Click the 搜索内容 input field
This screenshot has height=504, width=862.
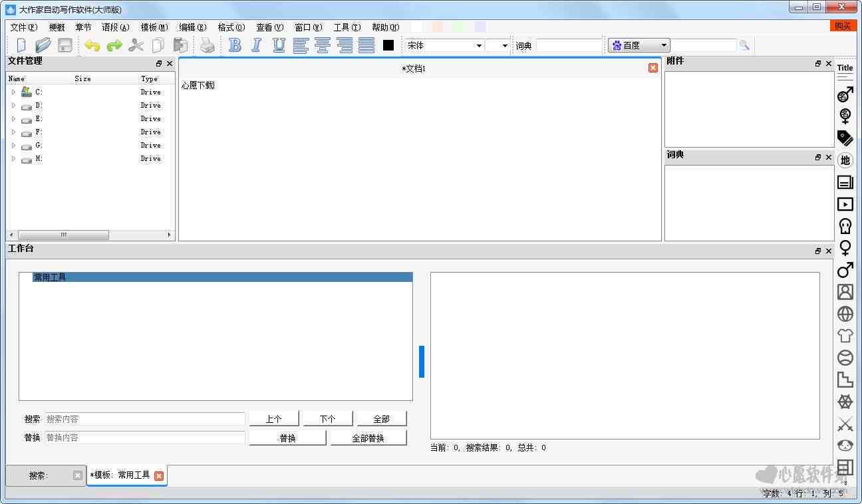coord(145,419)
